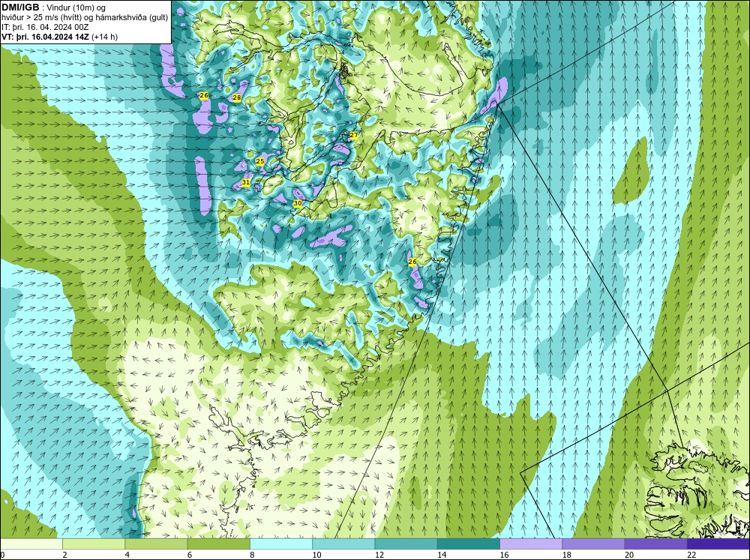Click the yellow gust label 27
This screenshot has height=560, width=750.
click(x=353, y=136)
